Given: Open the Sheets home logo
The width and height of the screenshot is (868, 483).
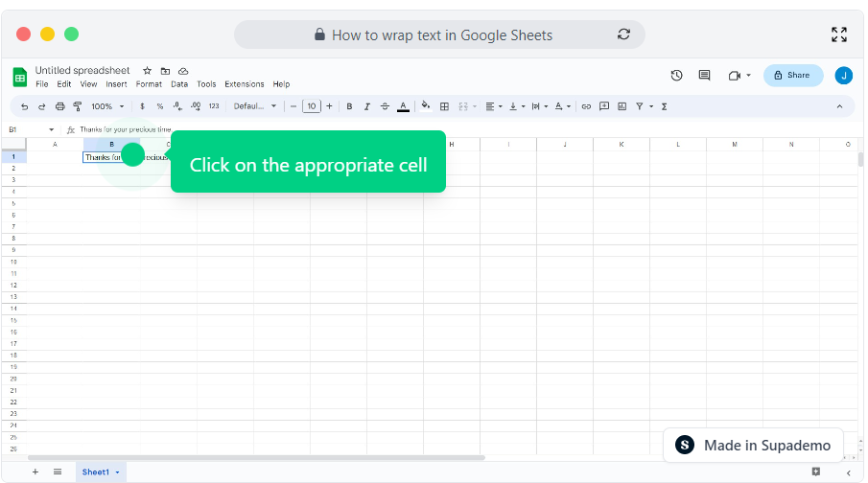Looking at the screenshot, I should [20, 78].
